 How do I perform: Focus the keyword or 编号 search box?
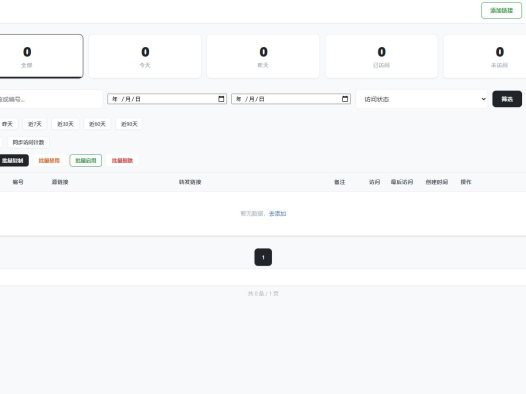(x=50, y=99)
